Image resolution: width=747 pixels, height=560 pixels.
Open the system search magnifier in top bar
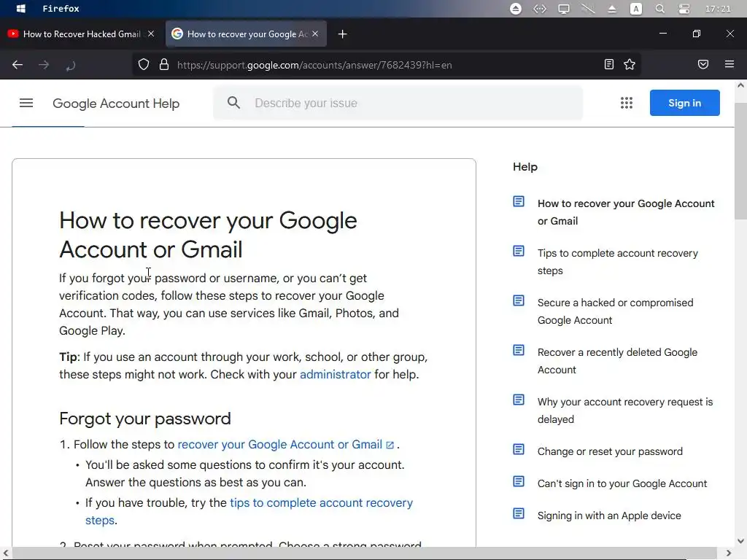pos(659,9)
